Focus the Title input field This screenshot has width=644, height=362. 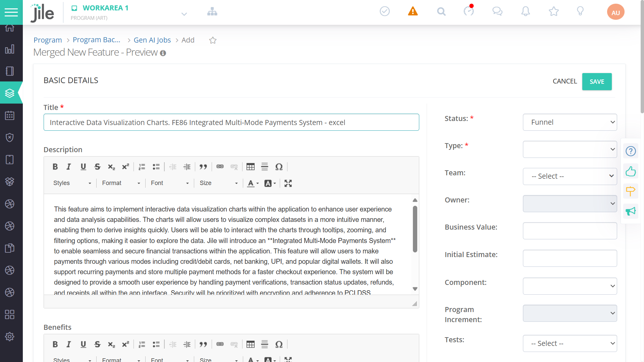[x=231, y=122]
